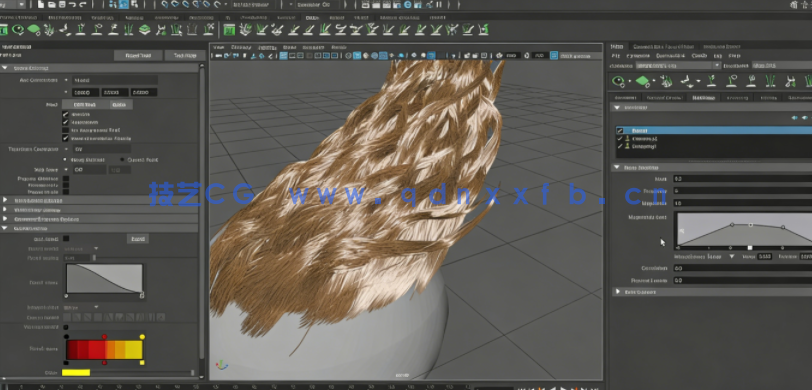
Task: Click the yellow color swatch below the color ramp
Action: tap(76, 372)
